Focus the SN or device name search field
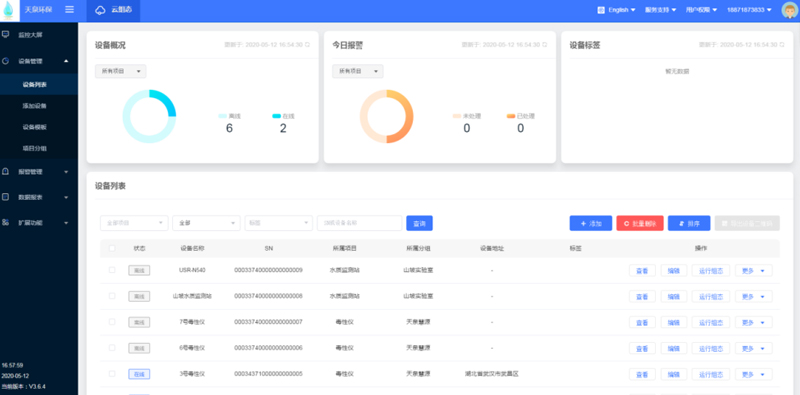This screenshot has height=395, width=800. point(359,223)
